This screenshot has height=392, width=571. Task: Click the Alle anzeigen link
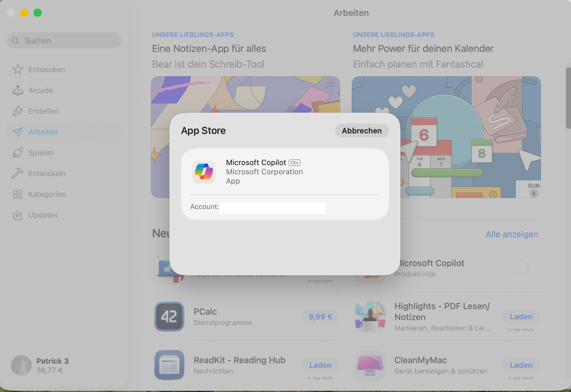tap(512, 234)
